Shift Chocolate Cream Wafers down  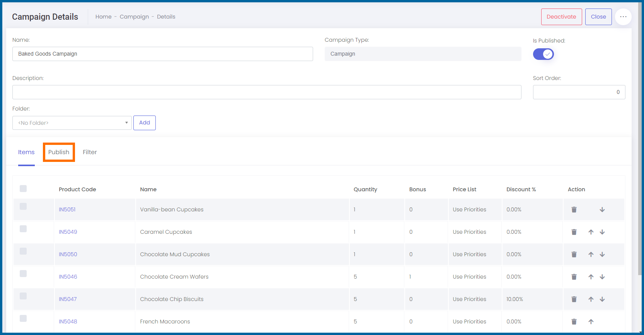(602, 277)
